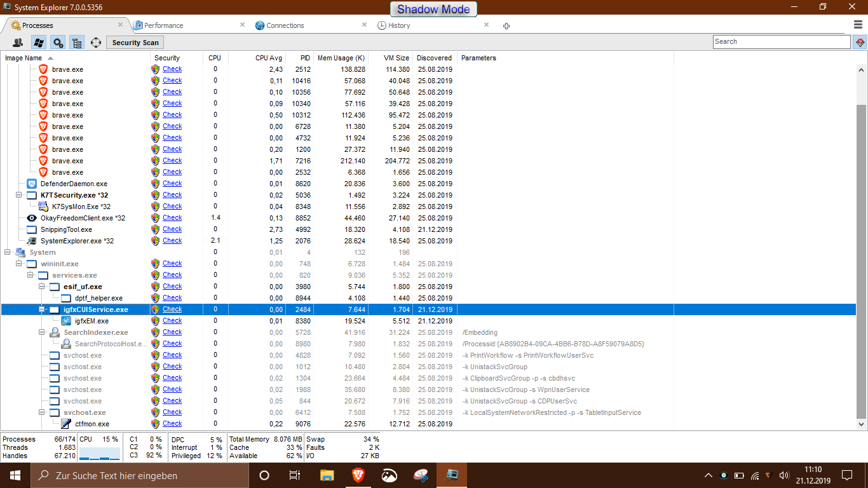868x488 pixels.
Task: Click the Security Scan button
Action: pos(135,43)
